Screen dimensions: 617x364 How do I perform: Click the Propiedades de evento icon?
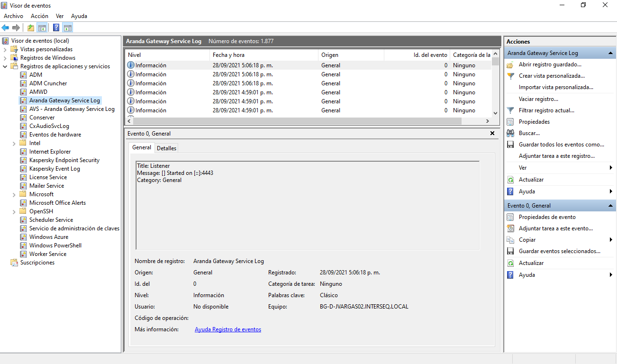pos(510,217)
